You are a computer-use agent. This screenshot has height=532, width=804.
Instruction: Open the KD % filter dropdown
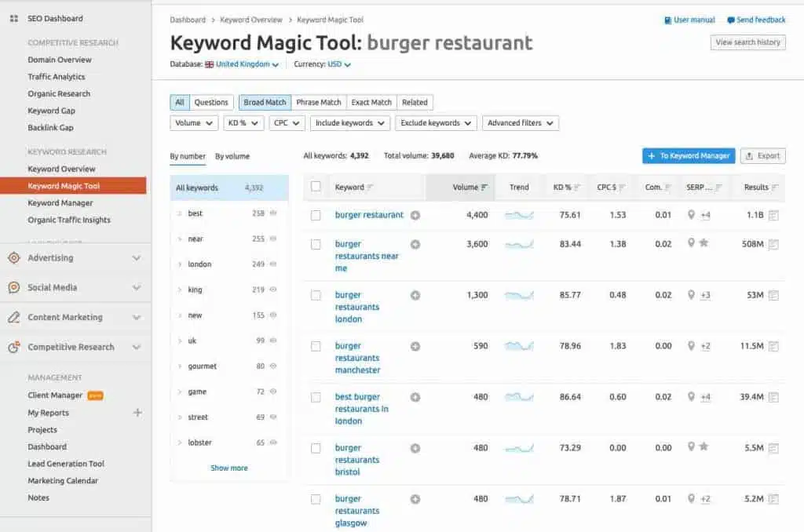243,123
